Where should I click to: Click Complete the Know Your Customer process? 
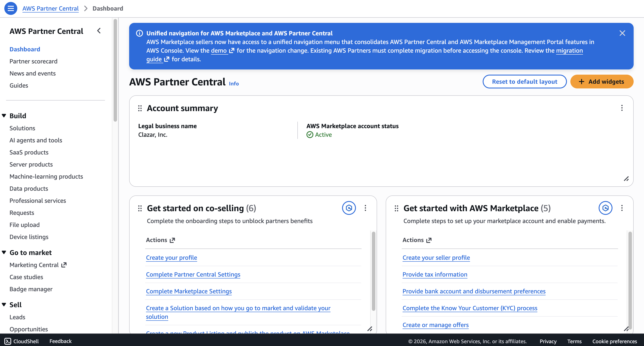tap(470, 308)
